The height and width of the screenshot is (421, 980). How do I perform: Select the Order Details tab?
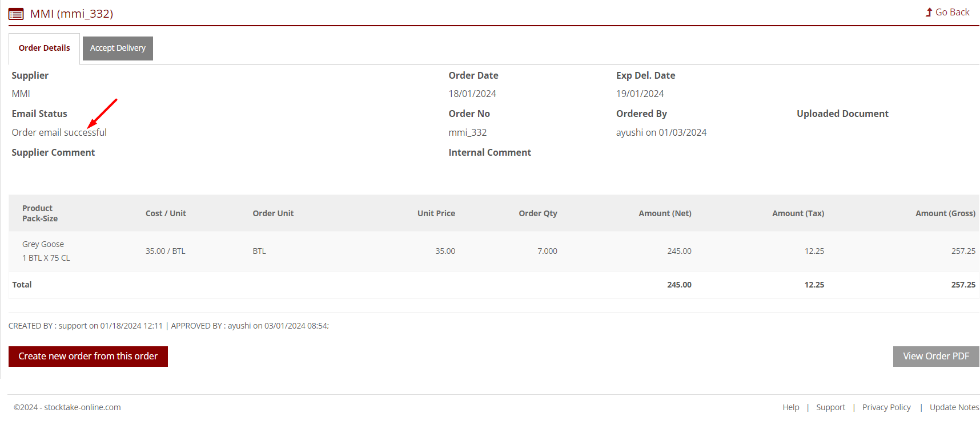tap(44, 48)
